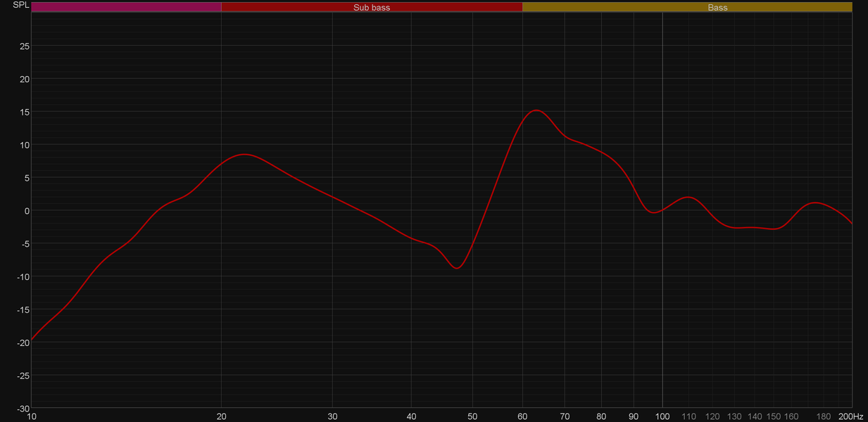Click the 20 Hz frequency axis label
This screenshot has width=868, height=422.
222,416
